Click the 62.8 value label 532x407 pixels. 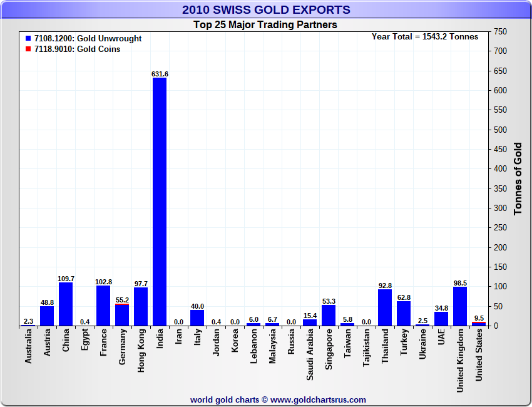(404, 297)
